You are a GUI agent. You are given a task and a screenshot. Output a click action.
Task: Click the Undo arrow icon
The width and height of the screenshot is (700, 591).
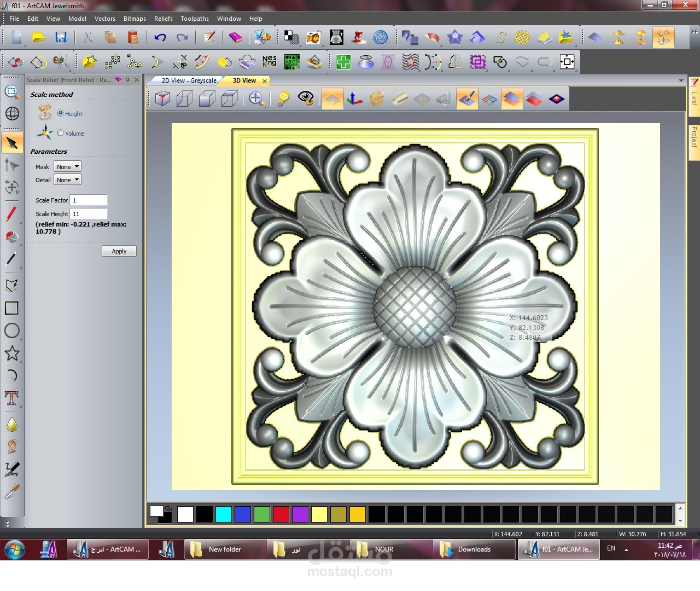(160, 37)
